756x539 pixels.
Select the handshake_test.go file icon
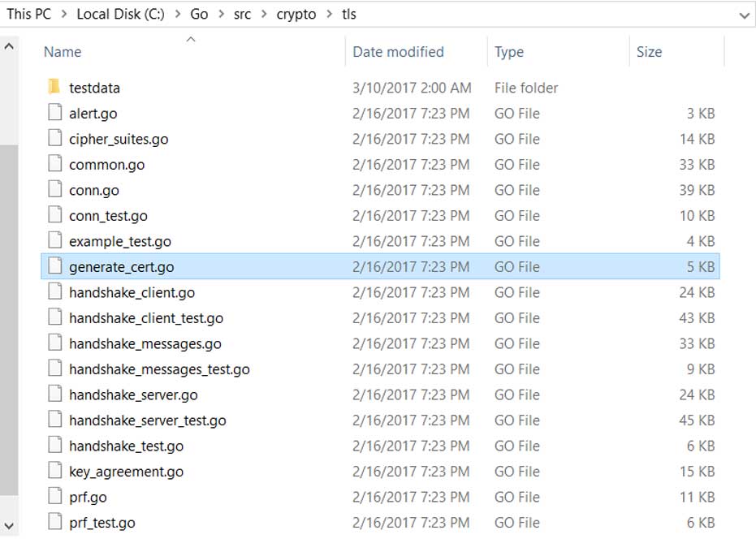click(x=55, y=444)
